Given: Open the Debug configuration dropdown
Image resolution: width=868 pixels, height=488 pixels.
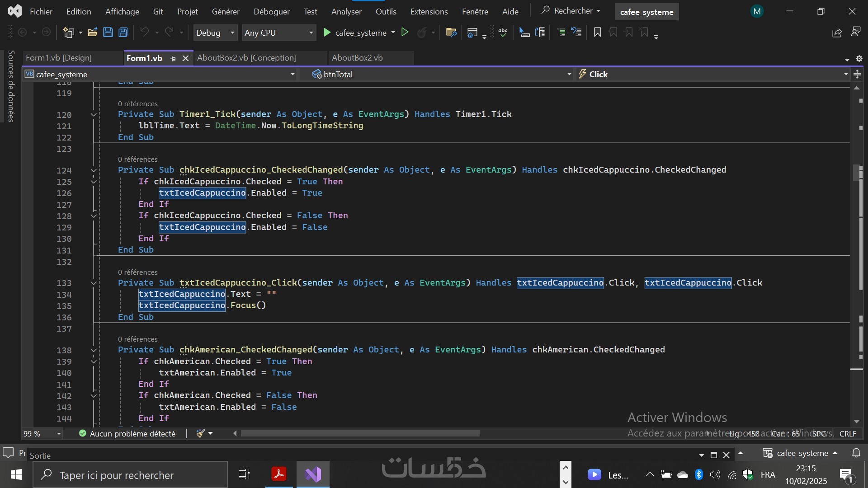Looking at the screenshot, I should [232, 33].
